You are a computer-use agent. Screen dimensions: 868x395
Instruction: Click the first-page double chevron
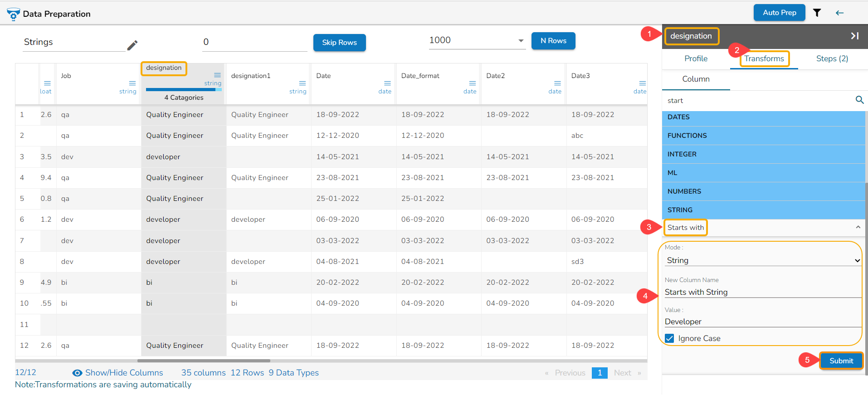[x=546, y=373]
